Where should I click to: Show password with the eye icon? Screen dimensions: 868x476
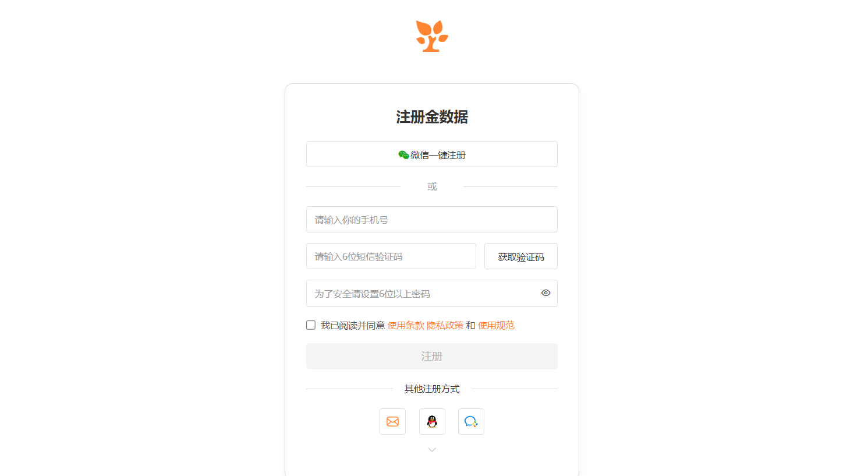545,293
